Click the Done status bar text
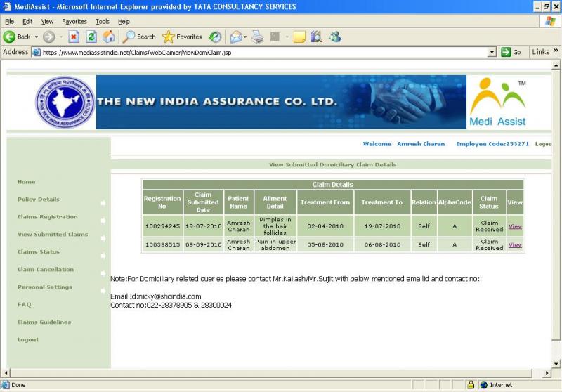This screenshot has width=562, height=392. (x=18, y=385)
